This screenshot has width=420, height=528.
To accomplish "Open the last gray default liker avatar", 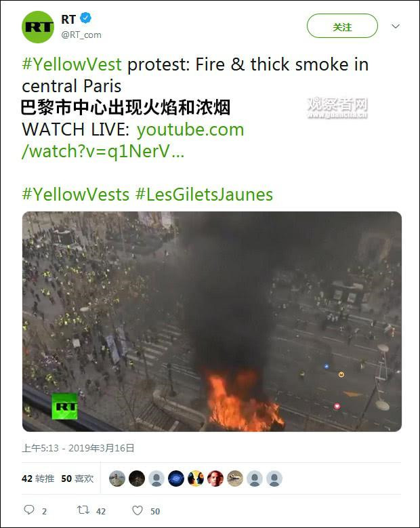I will 274,479.
